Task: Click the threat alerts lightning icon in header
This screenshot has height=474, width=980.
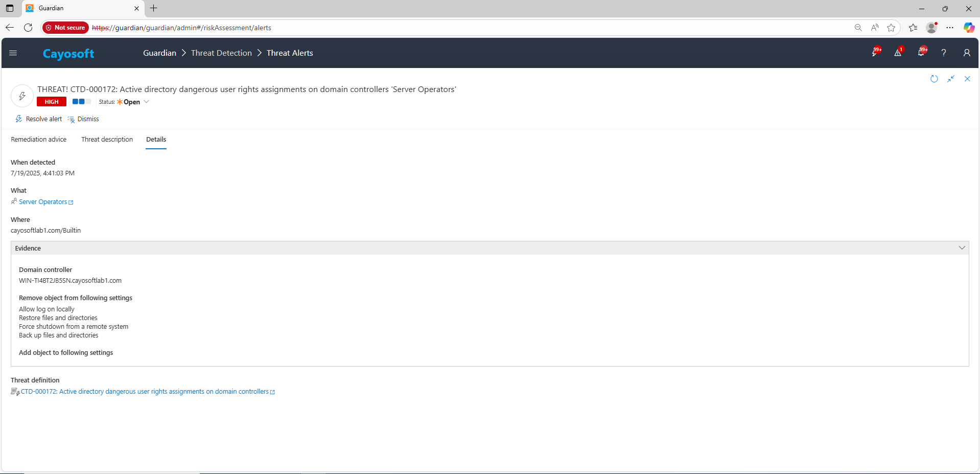Action: pyautogui.click(x=875, y=53)
